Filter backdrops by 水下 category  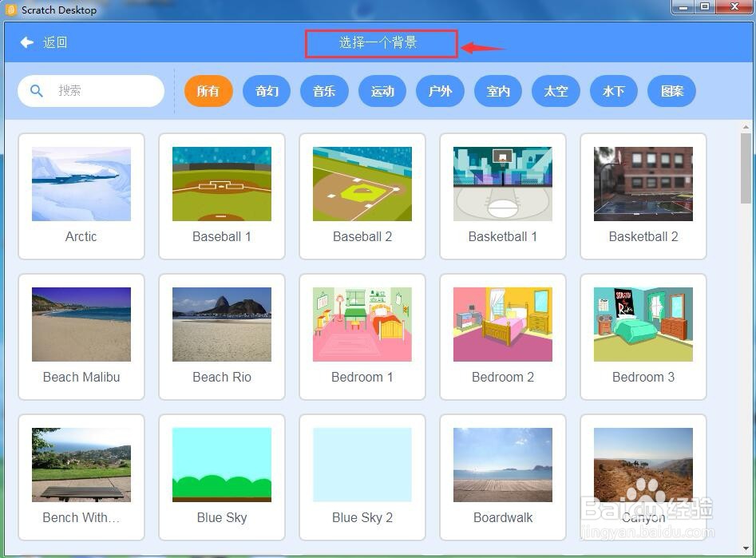(614, 91)
